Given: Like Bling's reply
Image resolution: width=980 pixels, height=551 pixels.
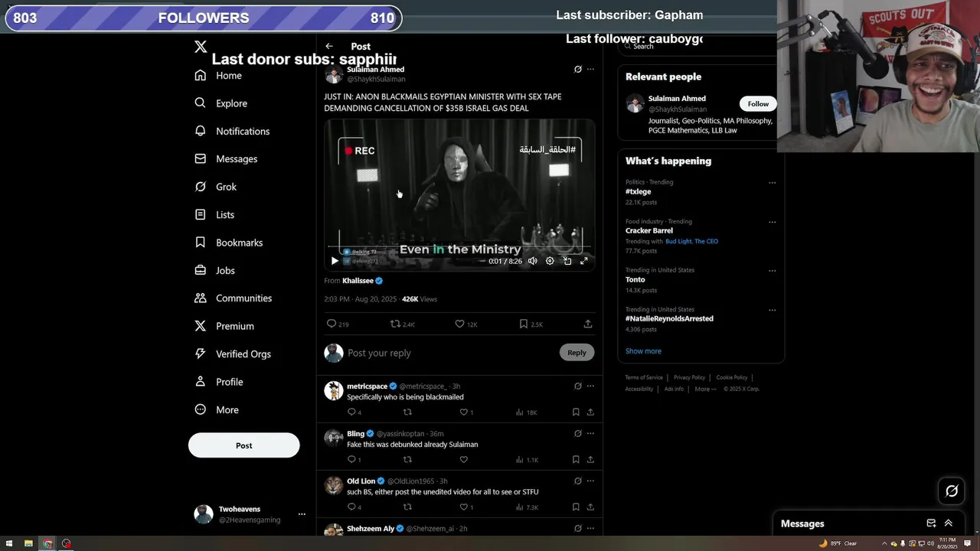Looking at the screenshot, I should coord(463,460).
